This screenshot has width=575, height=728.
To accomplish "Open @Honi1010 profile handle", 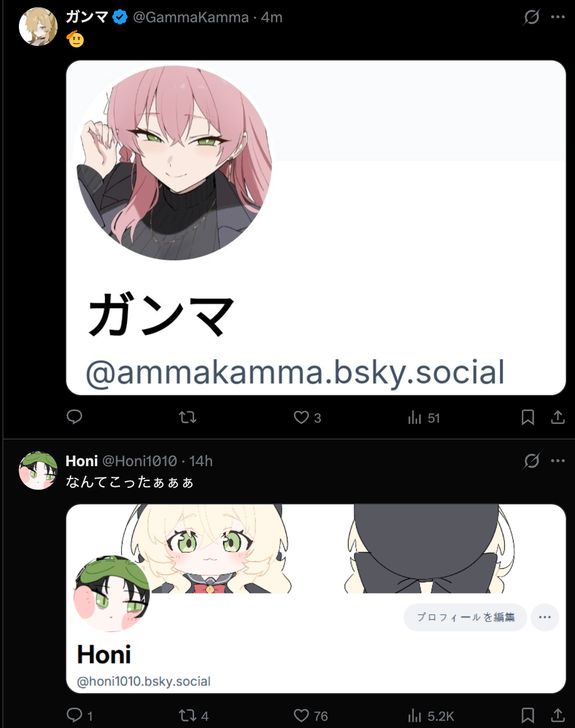I will pyautogui.click(x=140, y=461).
